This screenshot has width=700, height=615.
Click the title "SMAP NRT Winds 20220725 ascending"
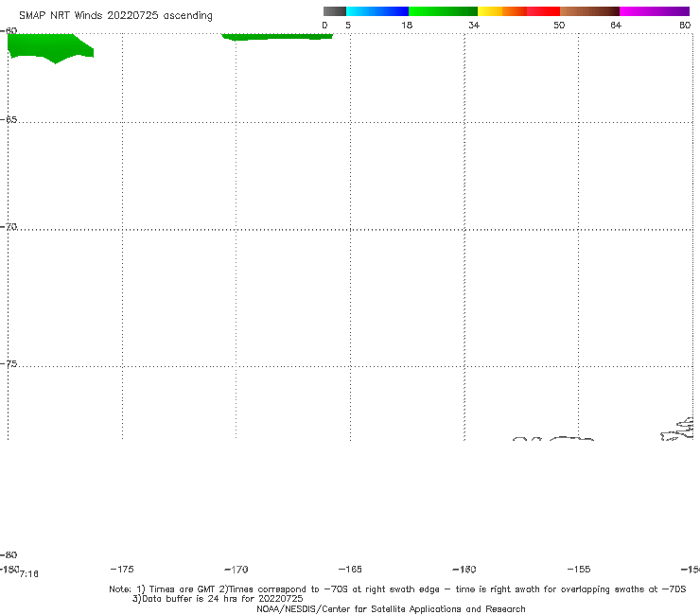(x=115, y=15)
